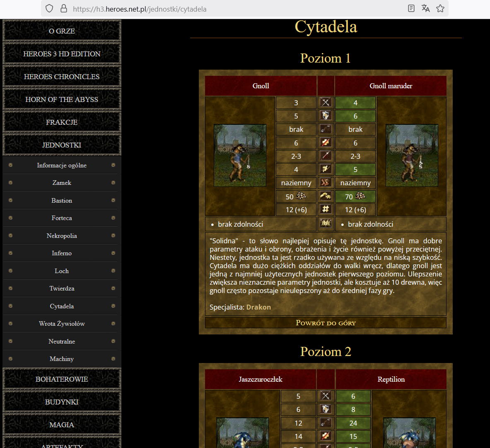Open the O GRZE menu
The height and width of the screenshot is (448, 490).
click(62, 31)
